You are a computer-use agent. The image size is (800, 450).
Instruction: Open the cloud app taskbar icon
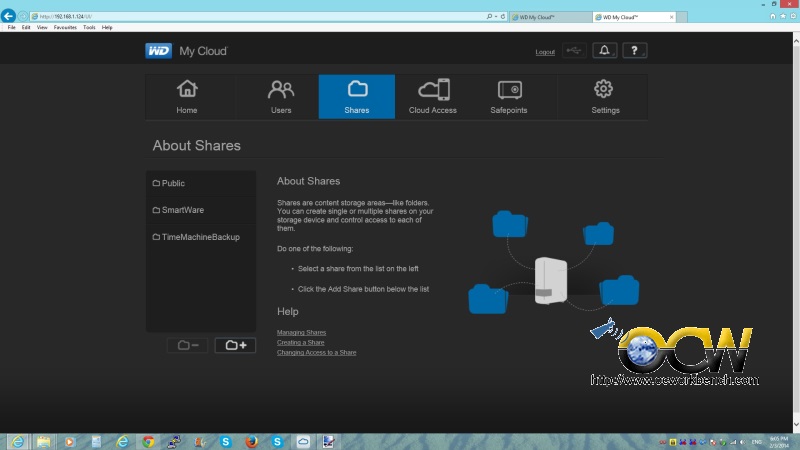click(x=303, y=442)
